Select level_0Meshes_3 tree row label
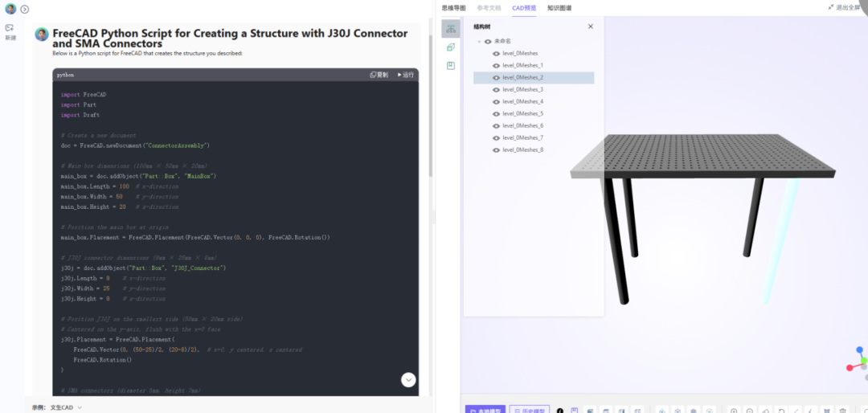Image resolution: width=868 pixels, height=413 pixels. click(522, 90)
